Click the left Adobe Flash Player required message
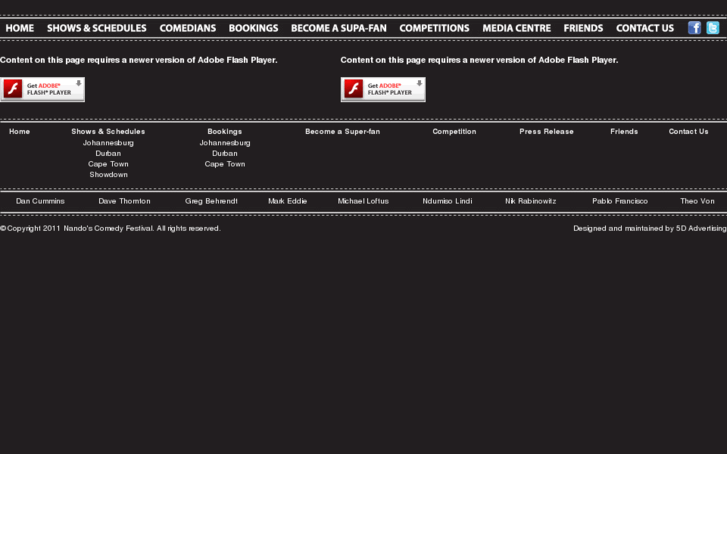Viewport: 727px width, 545px height. tap(139, 60)
